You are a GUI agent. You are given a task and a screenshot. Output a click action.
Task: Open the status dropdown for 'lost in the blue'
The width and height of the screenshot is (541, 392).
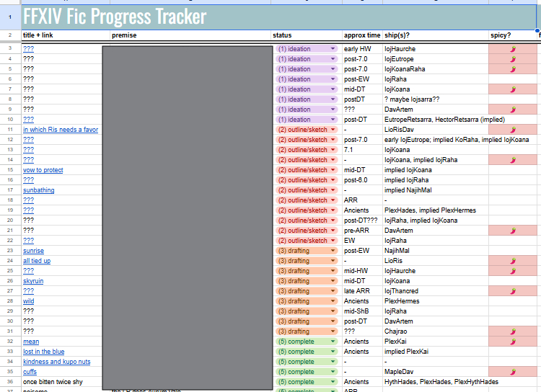(x=333, y=352)
